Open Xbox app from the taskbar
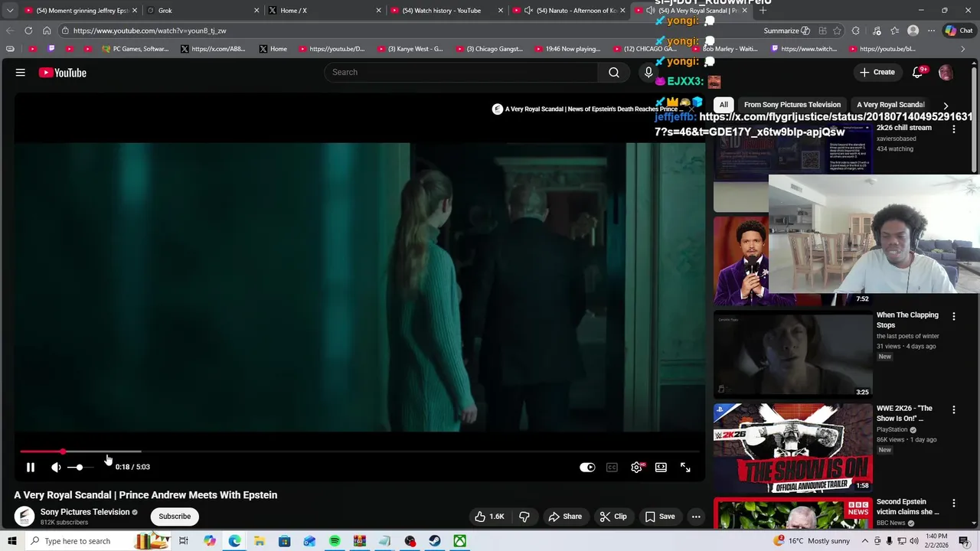This screenshot has height=551, width=980. click(459, 541)
